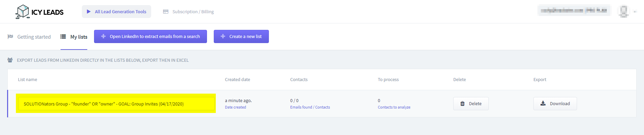Open All Lead Generation Tools
Viewport: 644px width, 135px height.
[x=116, y=12]
